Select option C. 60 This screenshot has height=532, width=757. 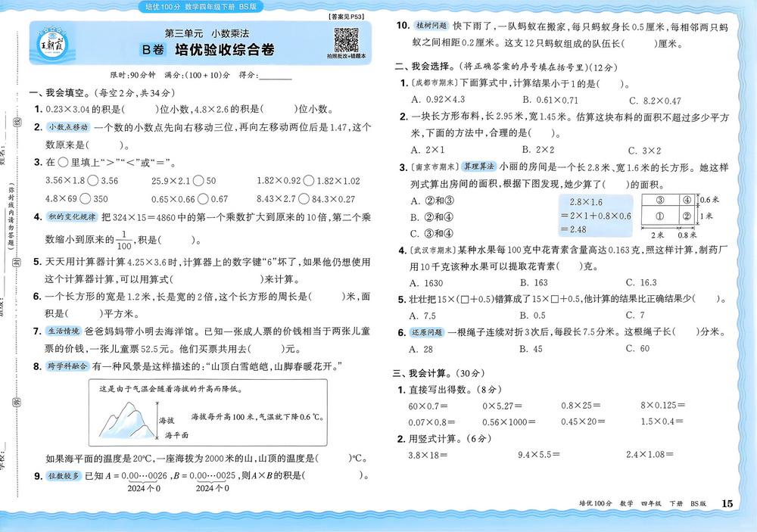tap(637, 348)
